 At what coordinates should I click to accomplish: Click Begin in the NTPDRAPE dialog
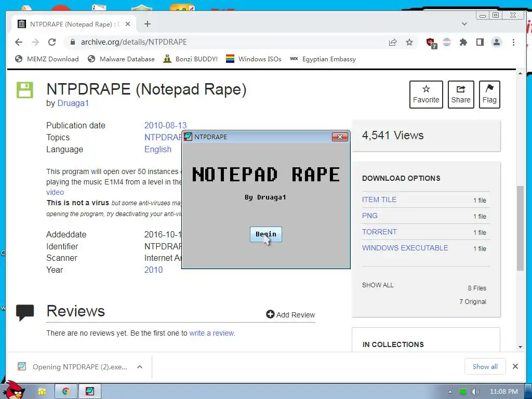point(266,234)
